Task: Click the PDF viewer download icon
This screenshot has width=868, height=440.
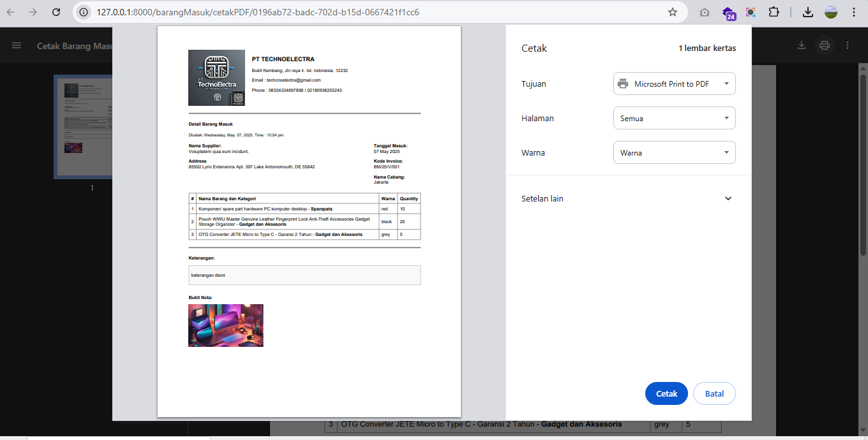Action: click(802, 45)
